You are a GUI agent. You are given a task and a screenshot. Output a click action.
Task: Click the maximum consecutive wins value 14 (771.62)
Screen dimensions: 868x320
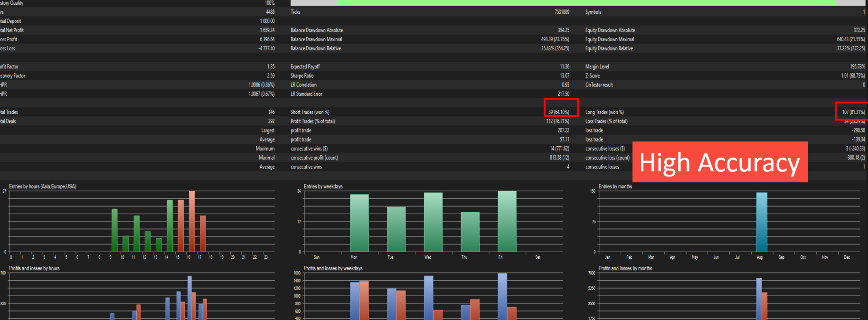pos(559,149)
